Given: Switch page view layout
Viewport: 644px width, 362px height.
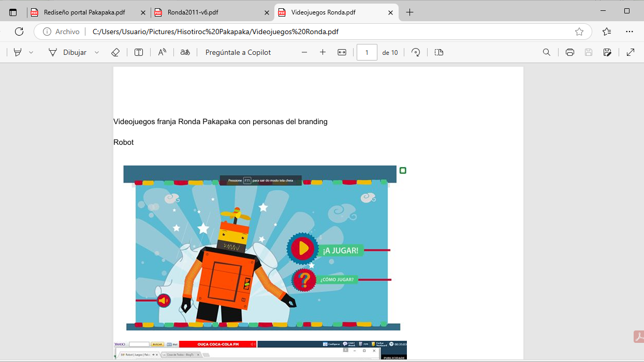Looking at the screenshot, I should click(439, 52).
